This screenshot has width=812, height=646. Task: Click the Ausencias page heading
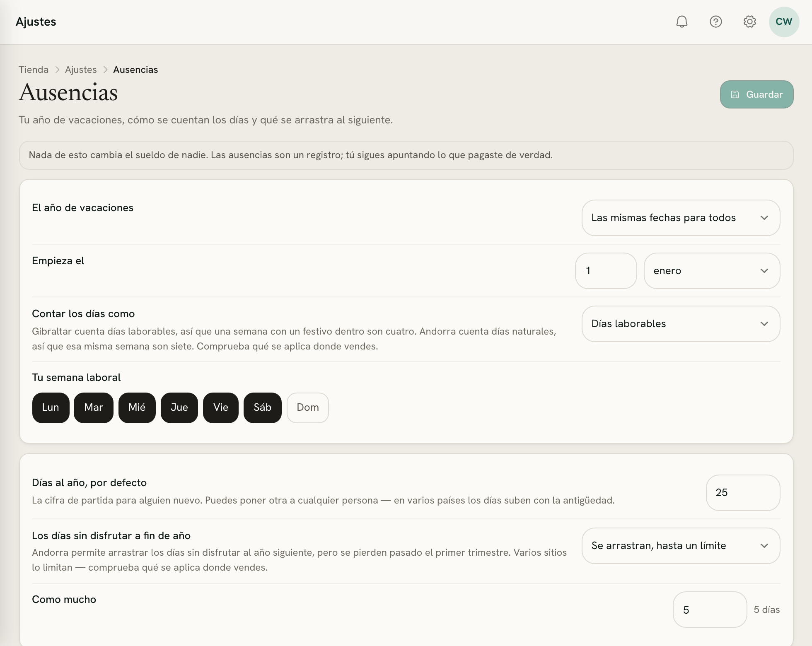point(68,92)
